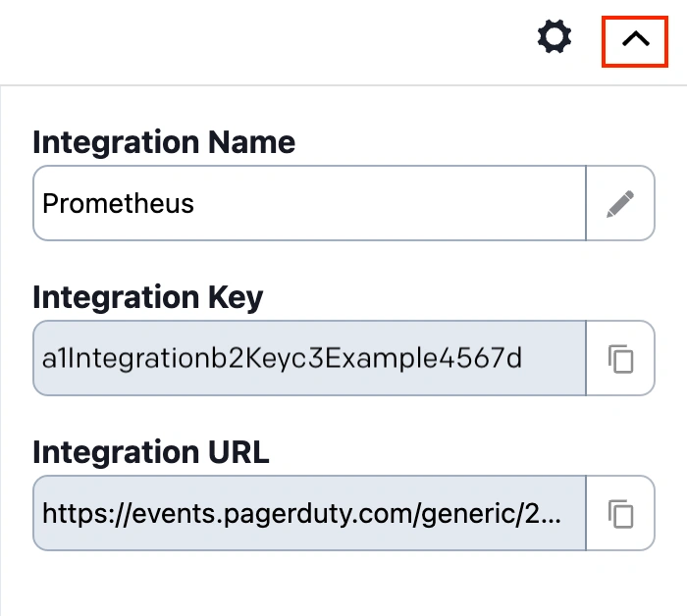The width and height of the screenshot is (687, 616).
Task: Click the Integration Name label
Action: coord(164,142)
